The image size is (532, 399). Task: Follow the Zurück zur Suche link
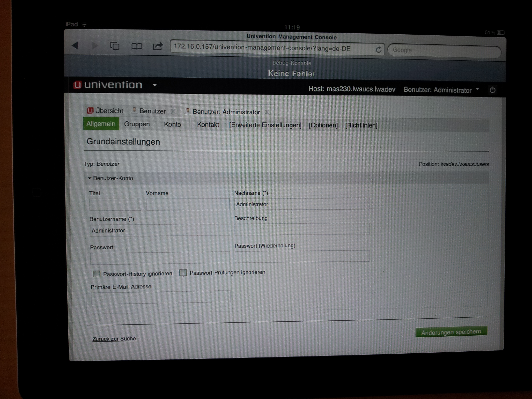pos(114,339)
